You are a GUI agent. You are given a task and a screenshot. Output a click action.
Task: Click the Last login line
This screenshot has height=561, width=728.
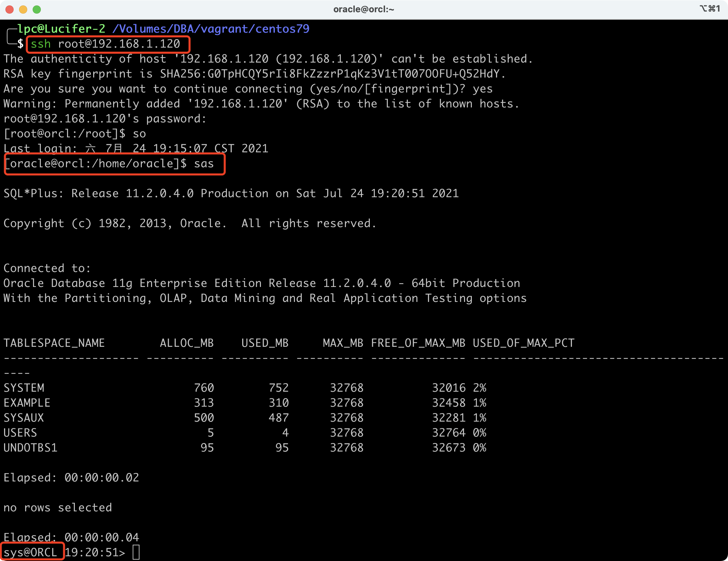[136, 149]
